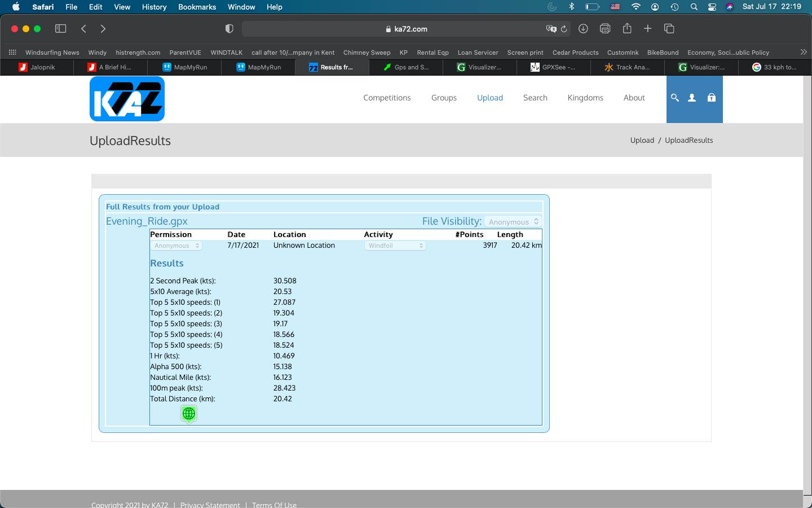
Task: Open the Competitions nav menu
Action: tap(387, 98)
